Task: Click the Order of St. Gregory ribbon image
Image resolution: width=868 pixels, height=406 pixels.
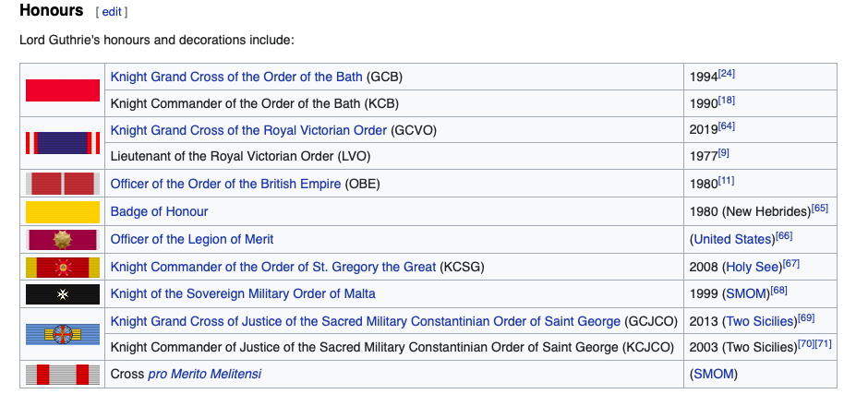Action: pos(63,268)
